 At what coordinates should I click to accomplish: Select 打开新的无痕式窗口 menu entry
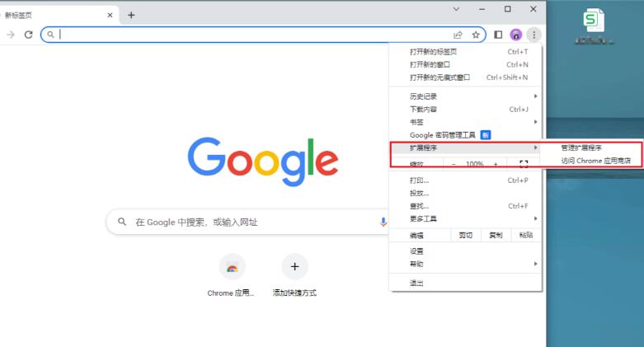click(465, 77)
